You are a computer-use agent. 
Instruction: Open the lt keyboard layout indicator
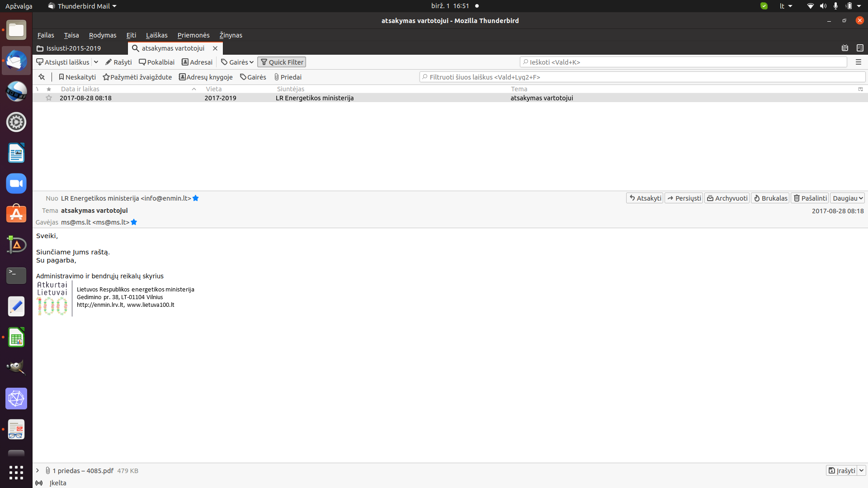point(786,6)
